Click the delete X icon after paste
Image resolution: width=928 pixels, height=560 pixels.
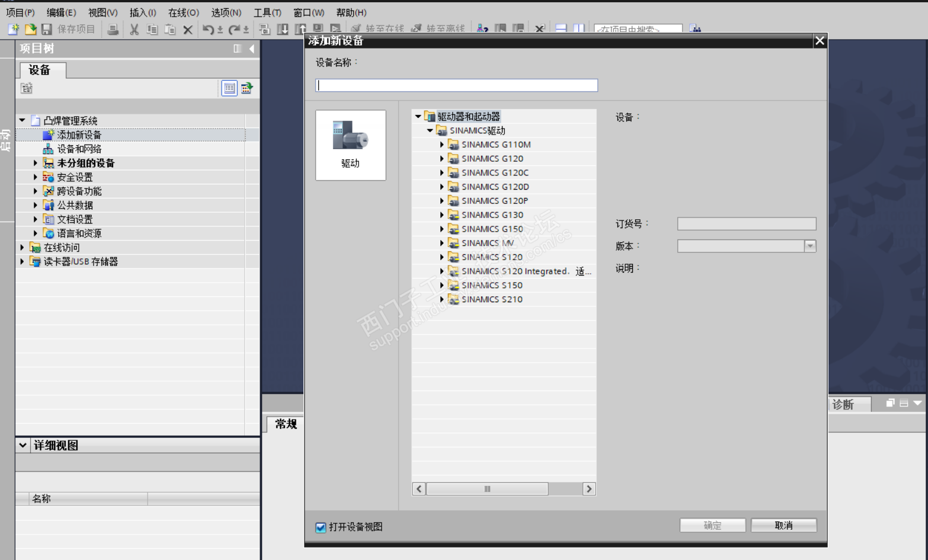coord(188,29)
